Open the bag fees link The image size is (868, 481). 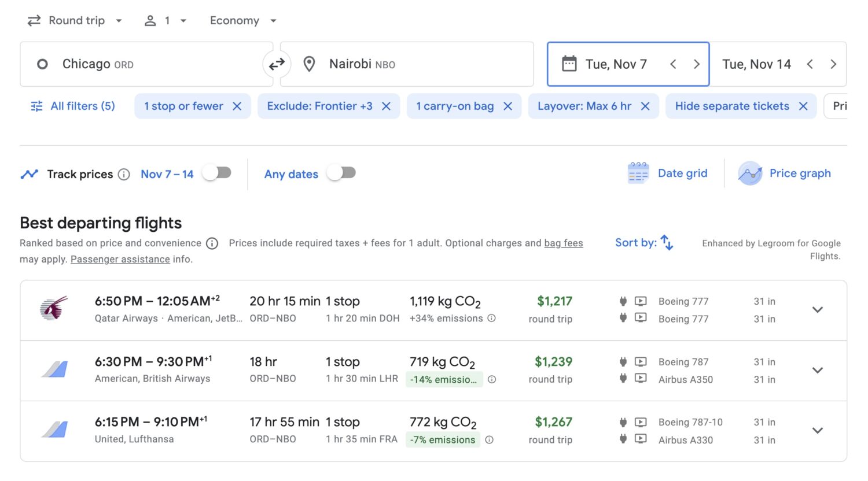pyautogui.click(x=563, y=243)
